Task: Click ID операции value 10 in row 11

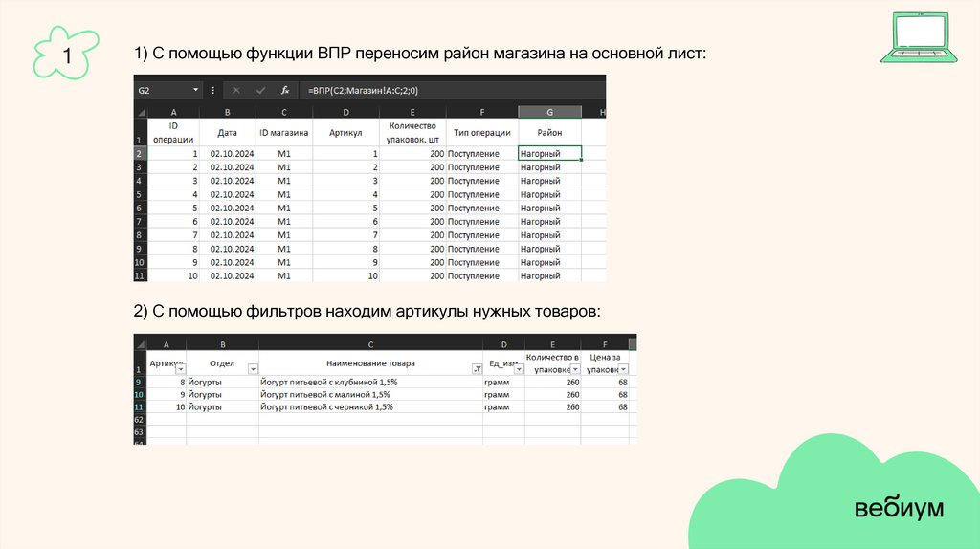Action: click(x=173, y=275)
